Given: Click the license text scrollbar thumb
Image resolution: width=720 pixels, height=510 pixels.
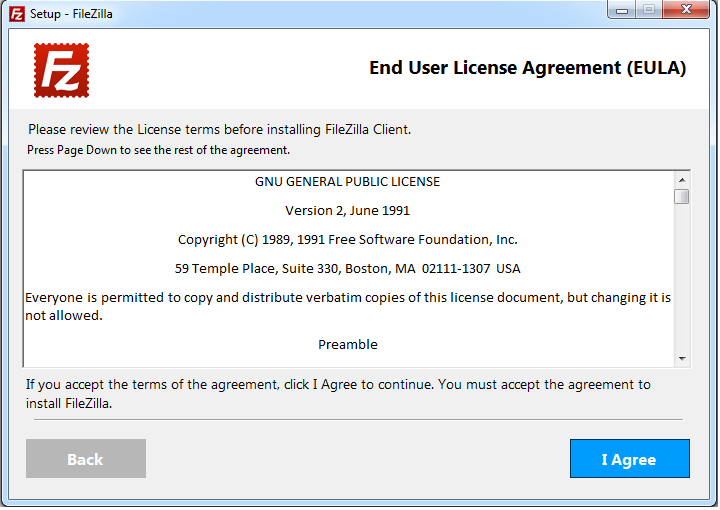Looking at the screenshot, I should click(x=682, y=196).
